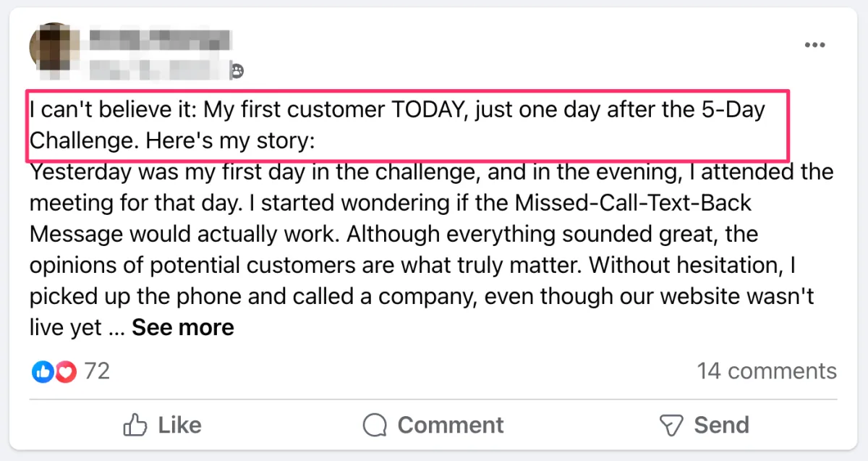Click the blue thumbs-up reaction icon

pos(43,372)
